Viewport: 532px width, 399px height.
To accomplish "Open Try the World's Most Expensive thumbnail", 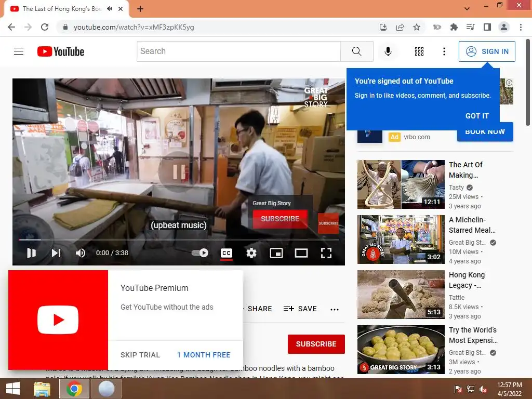I will coord(401,350).
